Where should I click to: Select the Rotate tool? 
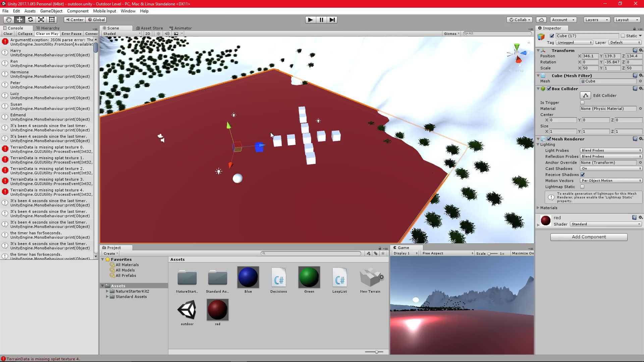pyautogui.click(x=31, y=20)
